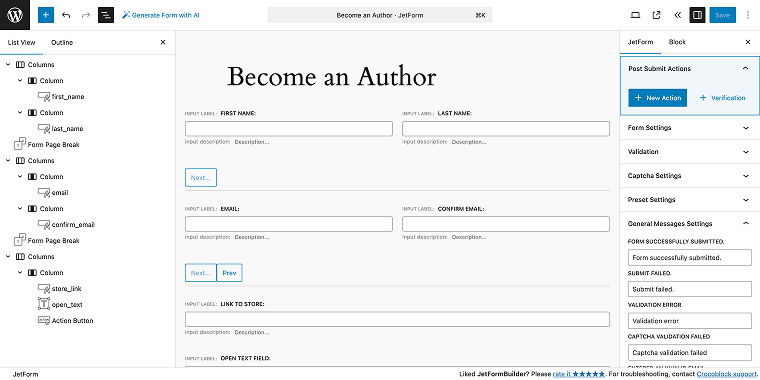Screen dimensions: 760x380
Task: Toggle the document overview list icon
Action: (x=106, y=15)
